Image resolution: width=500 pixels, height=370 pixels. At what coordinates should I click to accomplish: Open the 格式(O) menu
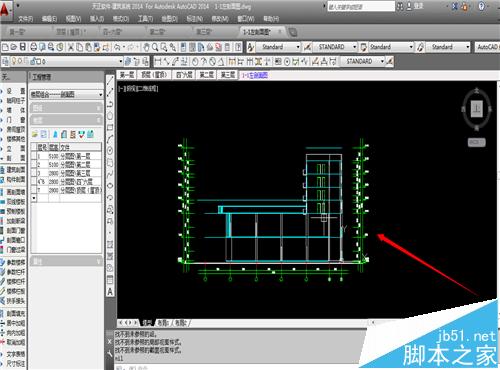tap(121, 19)
